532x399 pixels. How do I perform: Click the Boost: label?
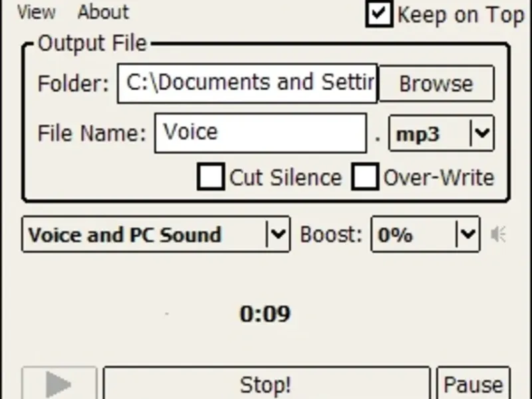tap(331, 235)
